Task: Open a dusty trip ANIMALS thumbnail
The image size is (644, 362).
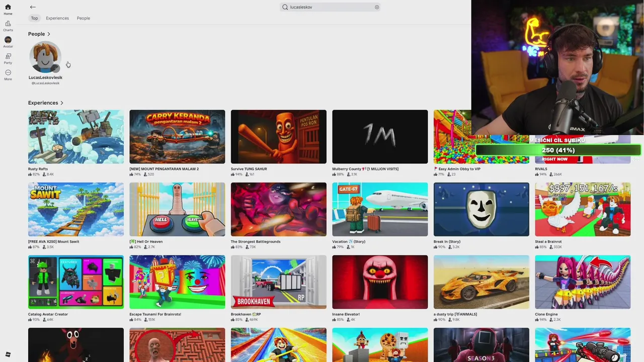Action: pyautogui.click(x=481, y=282)
